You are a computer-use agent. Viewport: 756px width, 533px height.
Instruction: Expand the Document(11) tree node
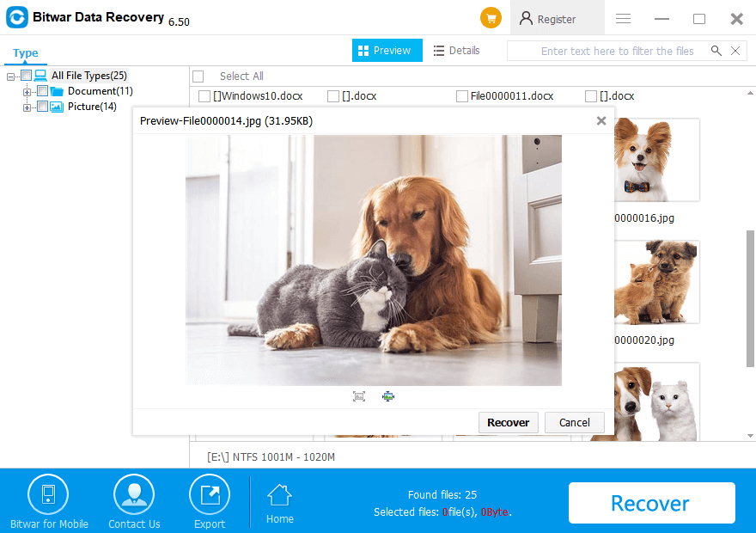coord(27,92)
